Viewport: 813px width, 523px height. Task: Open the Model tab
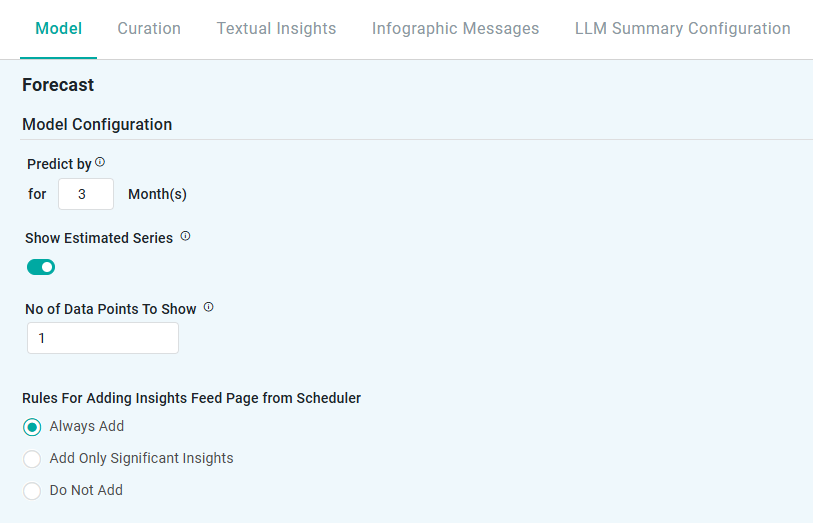(x=58, y=29)
